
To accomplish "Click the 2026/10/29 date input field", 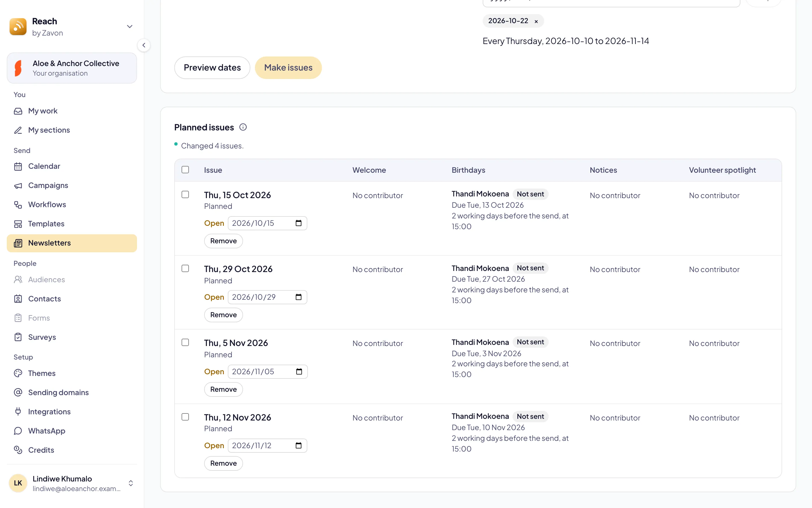I will [267, 297].
